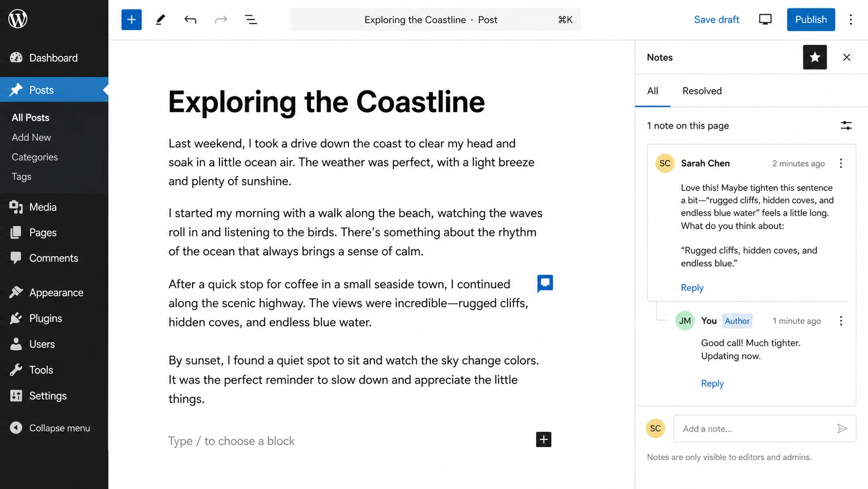Viewport: 868px width, 489px height.
Task: Open the Document Overview list icon
Action: coord(251,20)
